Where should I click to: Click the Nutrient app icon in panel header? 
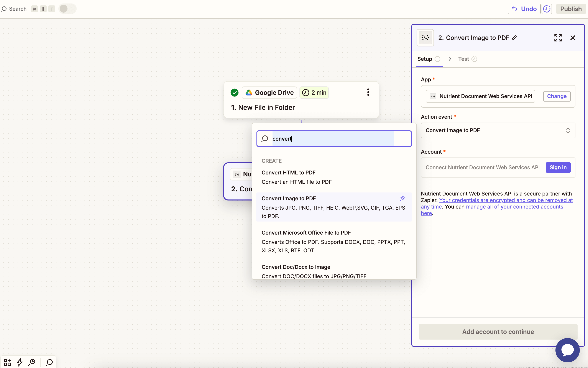[x=425, y=38]
